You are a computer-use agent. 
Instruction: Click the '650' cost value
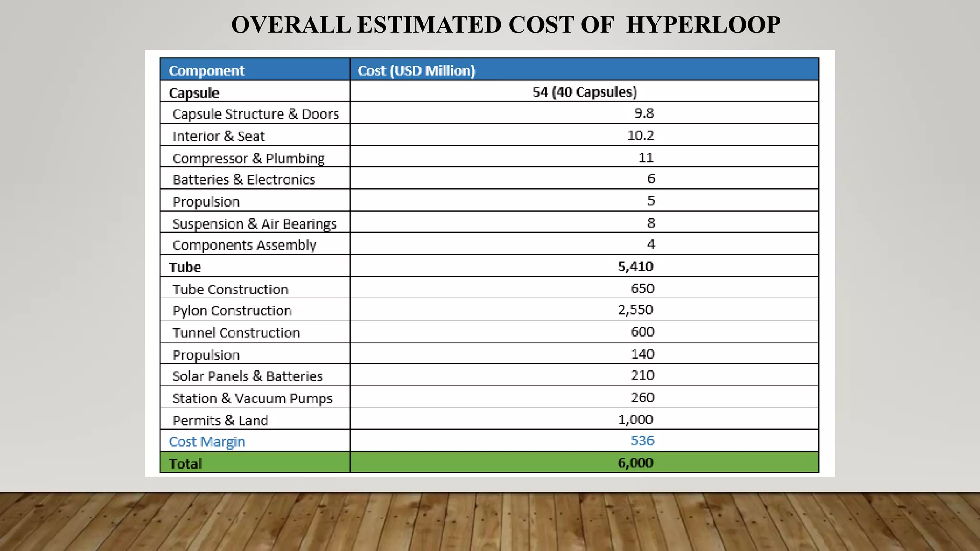point(642,288)
